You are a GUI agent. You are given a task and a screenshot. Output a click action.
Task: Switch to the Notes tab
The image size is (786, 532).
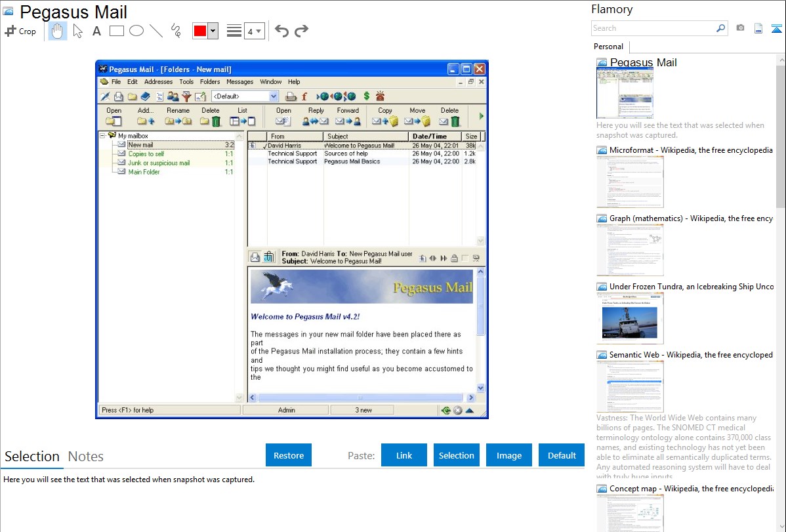pos(86,457)
